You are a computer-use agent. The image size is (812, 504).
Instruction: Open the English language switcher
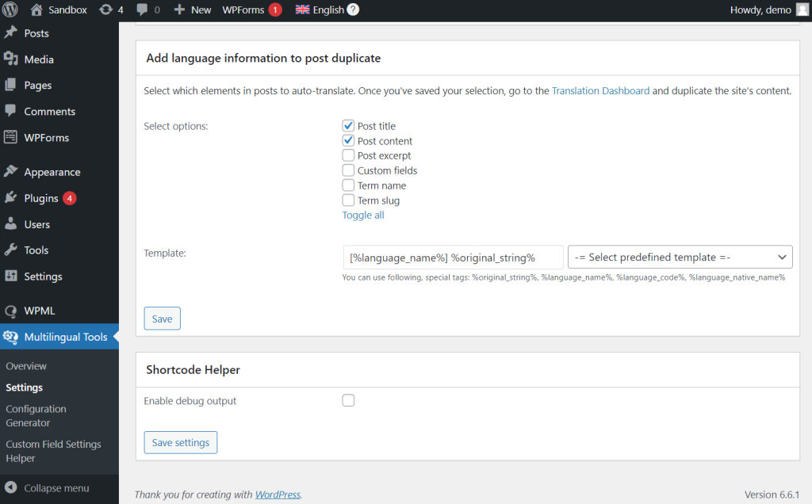(320, 10)
